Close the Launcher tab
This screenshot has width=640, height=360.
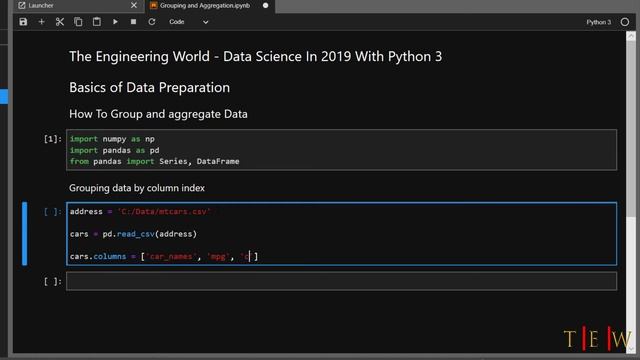click(134, 5)
